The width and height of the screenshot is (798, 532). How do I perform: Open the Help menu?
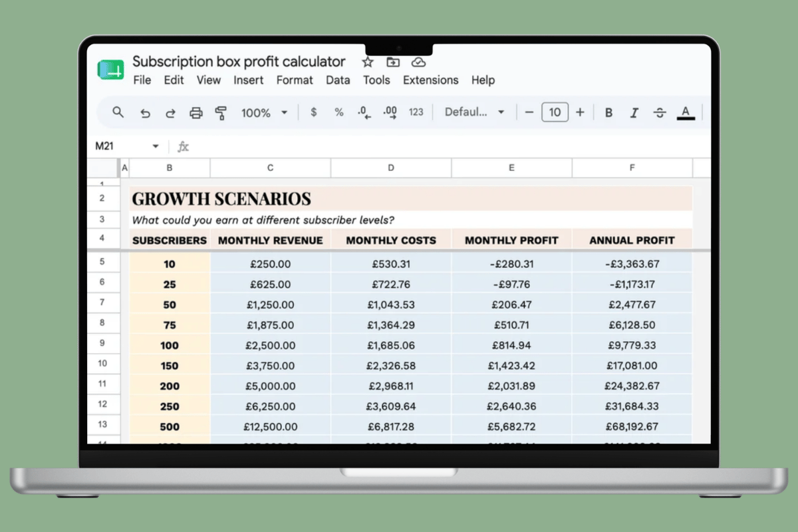click(483, 80)
